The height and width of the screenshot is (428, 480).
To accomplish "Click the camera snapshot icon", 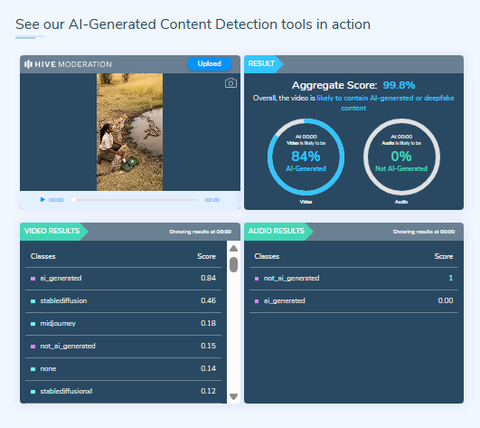I will tap(231, 83).
